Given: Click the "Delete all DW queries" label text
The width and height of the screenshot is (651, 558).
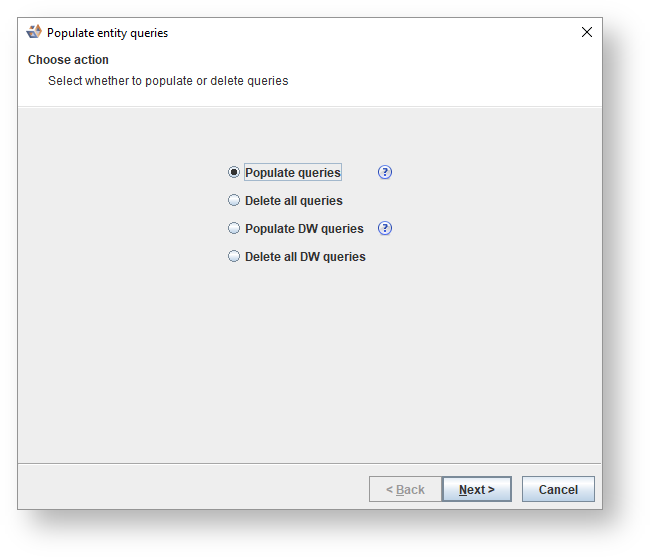Looking at the screenshot, I should pos(305,257).
